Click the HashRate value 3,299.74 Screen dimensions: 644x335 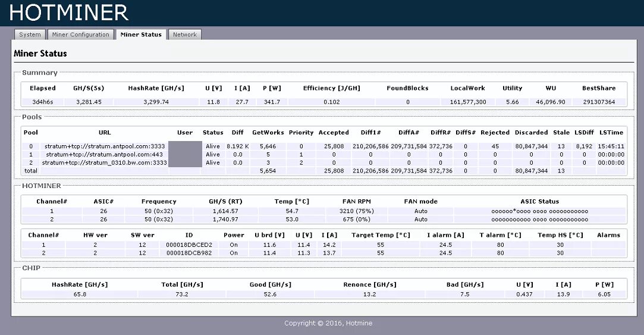pyautogui.click(x=156, y=102)
